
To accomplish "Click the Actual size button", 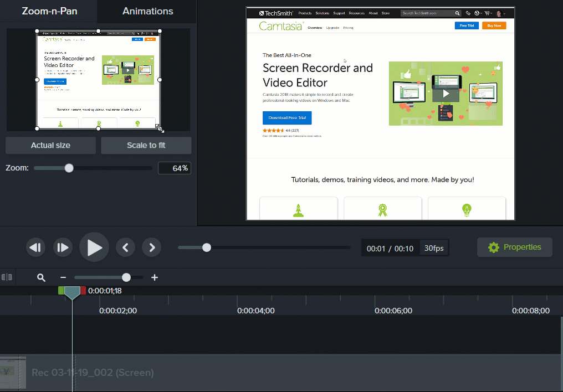I will [x=50, y=145].
